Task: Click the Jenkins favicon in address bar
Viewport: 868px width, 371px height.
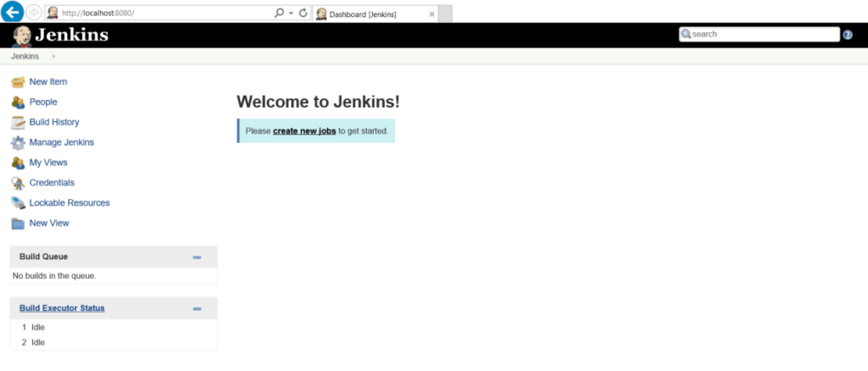Action: tap(53, 13)
